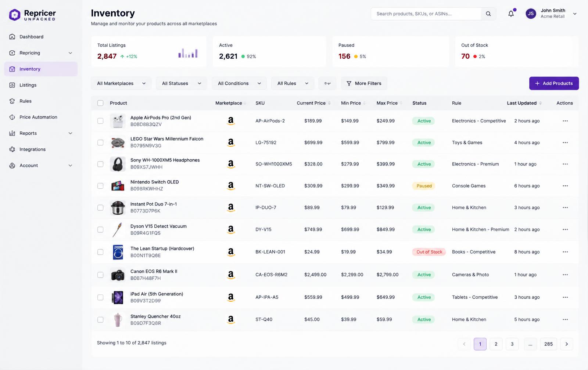This screenshot has height=370, width=588.
Task: Click Amazon marketplace icon for LEGO Star Wars
Action: 231,142
